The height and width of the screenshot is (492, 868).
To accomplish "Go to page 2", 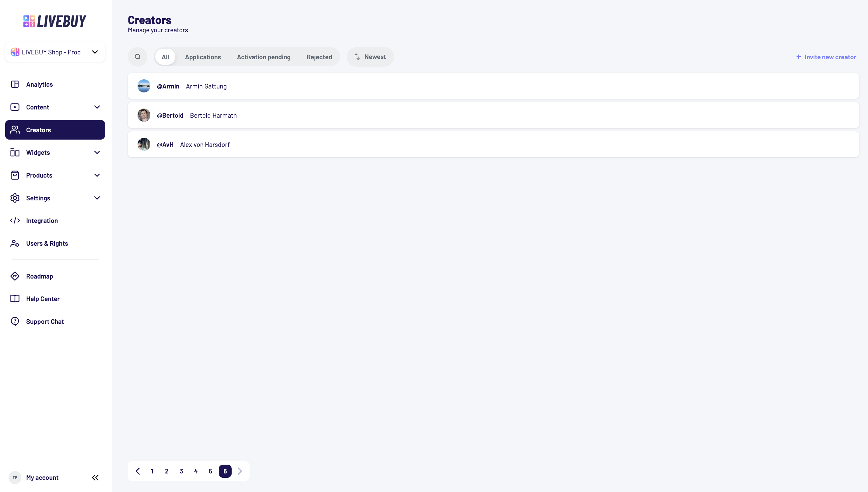I will pos(167,471).
